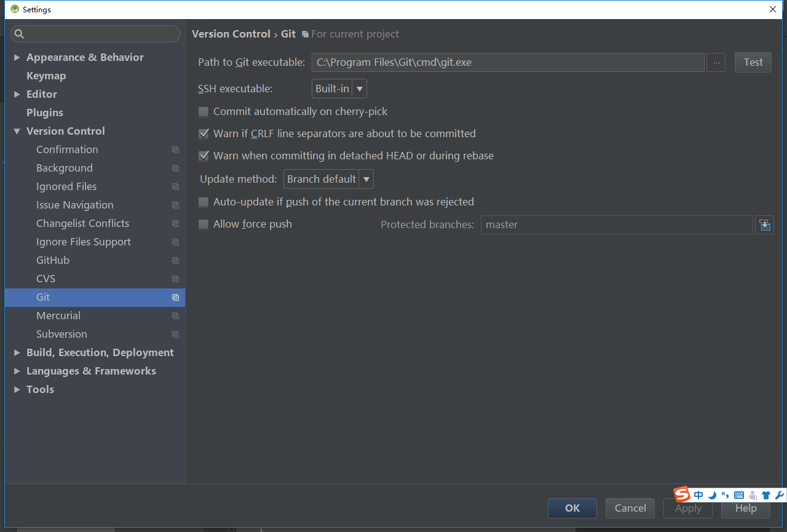Open the Keymap settings page
Screen dimensions: 787x532
click(x=46, y=76)
